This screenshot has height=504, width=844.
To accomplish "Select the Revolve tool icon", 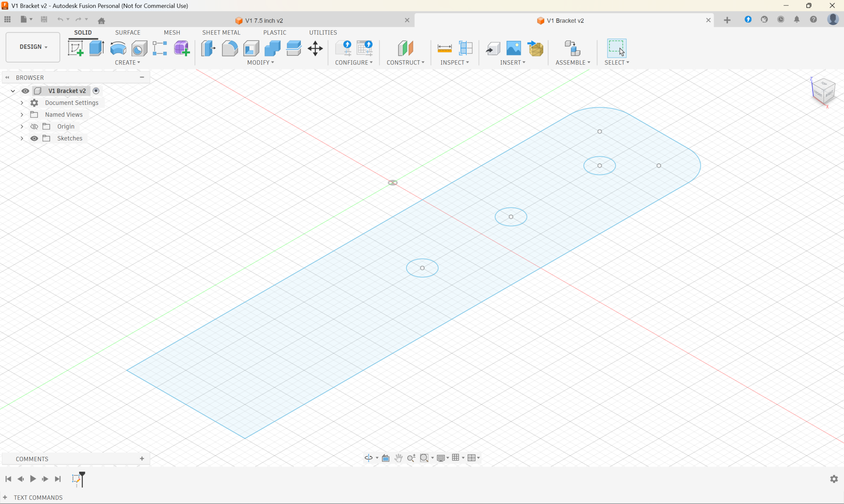I will click(118, 48).
